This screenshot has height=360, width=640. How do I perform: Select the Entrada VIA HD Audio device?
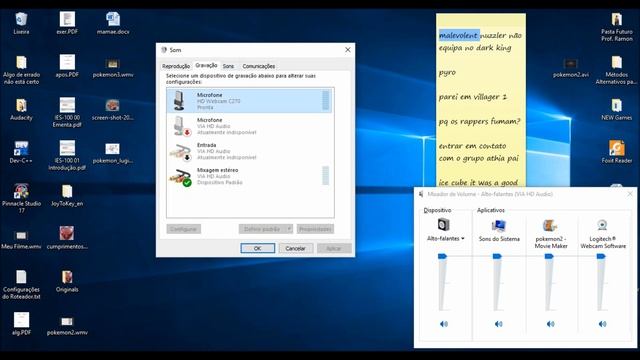tap(250, 151)
